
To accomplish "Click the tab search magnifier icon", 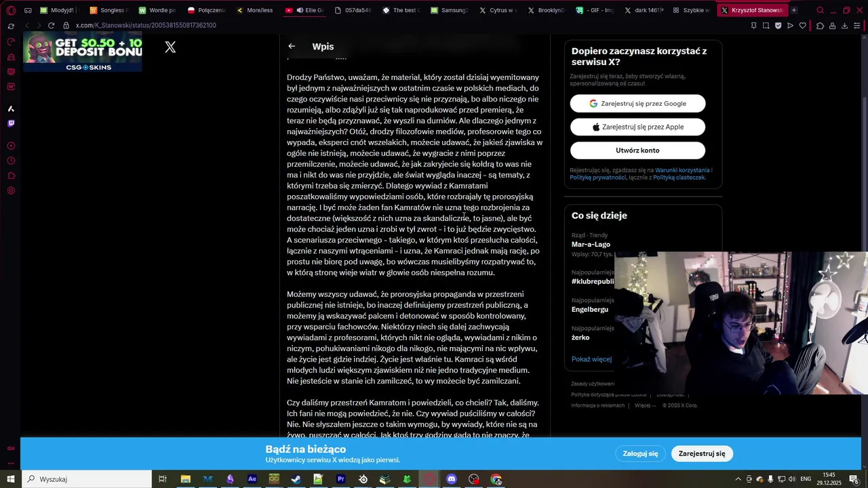I will [x=820, y=10].
